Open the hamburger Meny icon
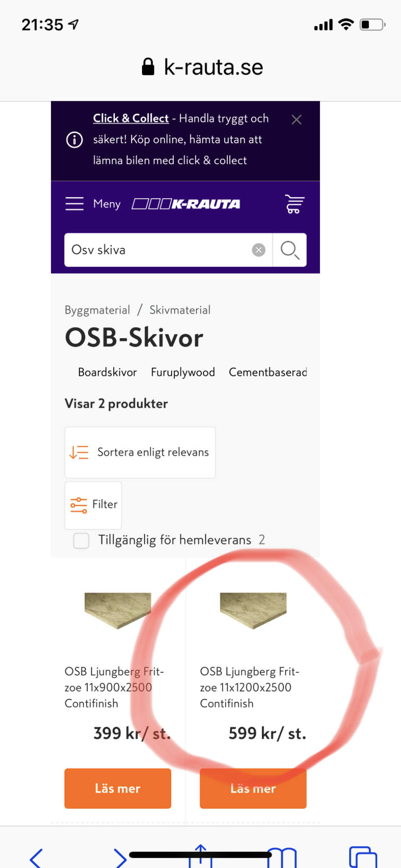Viewport: 401px width, 868px height. 74,204
